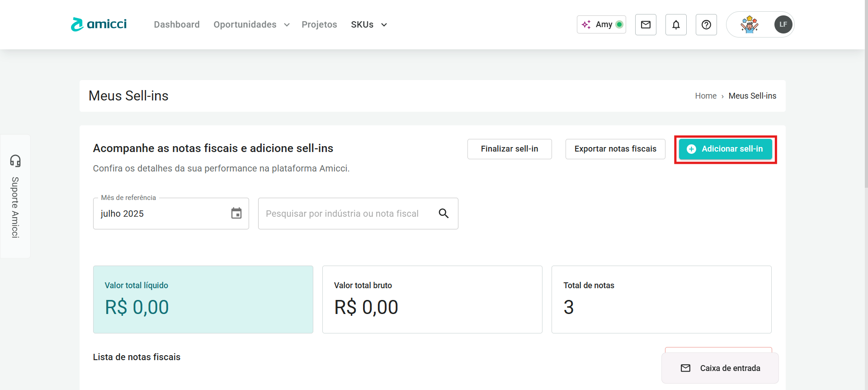Go to Dashboard
This screenshot has height=390, width=868.
[x=177, y=24]
